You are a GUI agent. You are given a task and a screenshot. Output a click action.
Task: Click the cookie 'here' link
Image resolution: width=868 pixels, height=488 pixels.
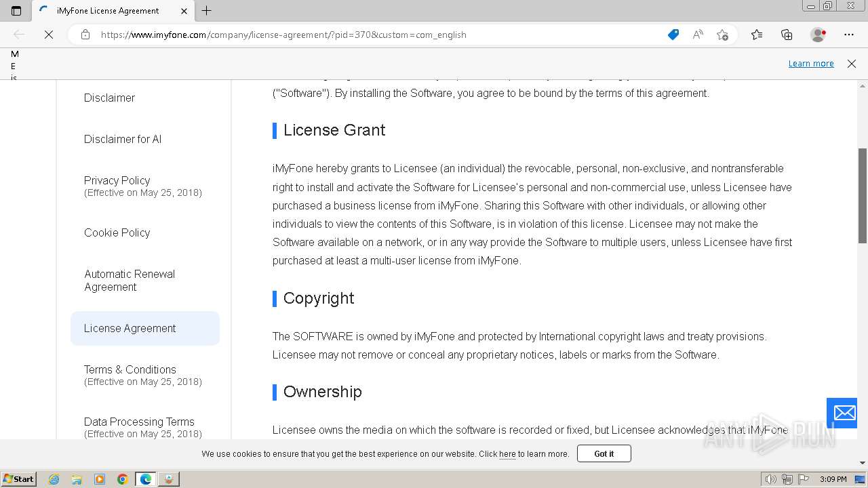tap(507, 454)
